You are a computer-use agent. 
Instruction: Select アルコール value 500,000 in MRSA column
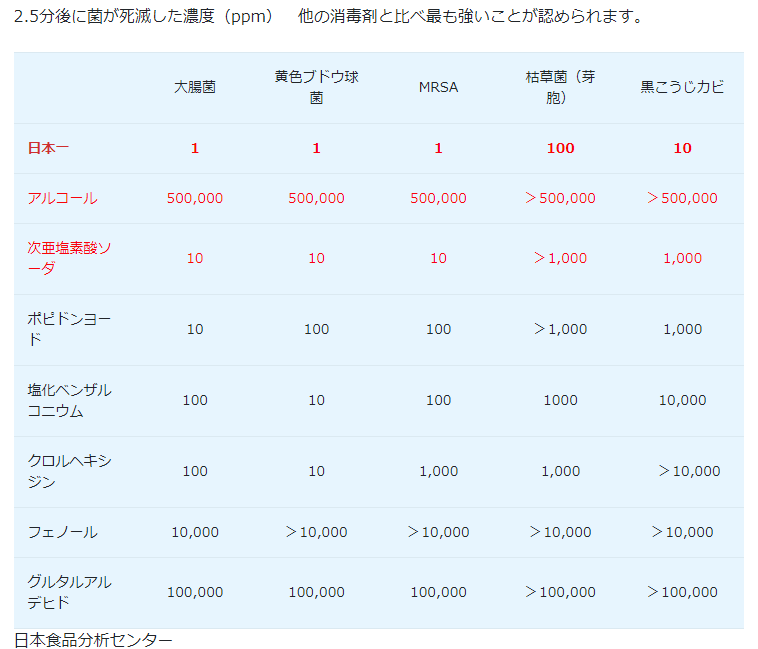click(438, 198)
